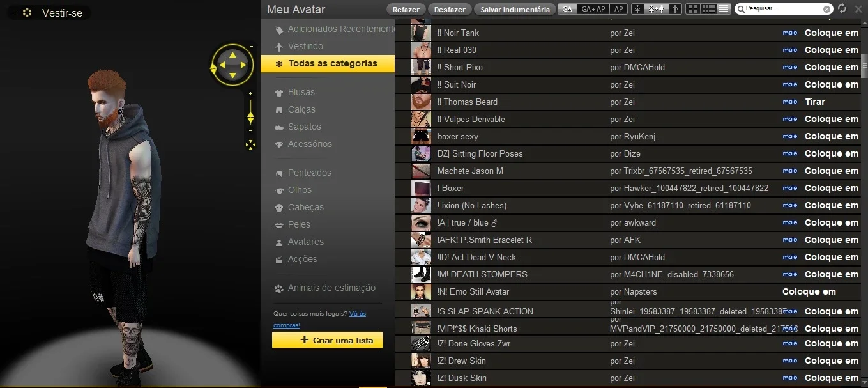Click creator name por awkward
The height and width of the screenshot is (388, 868).
click(x=632, y=222)
